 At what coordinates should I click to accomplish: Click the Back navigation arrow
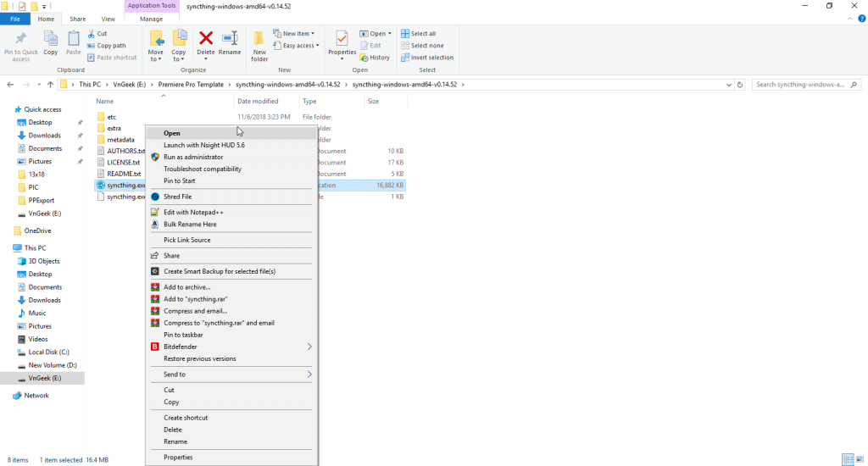click(10, 85)
